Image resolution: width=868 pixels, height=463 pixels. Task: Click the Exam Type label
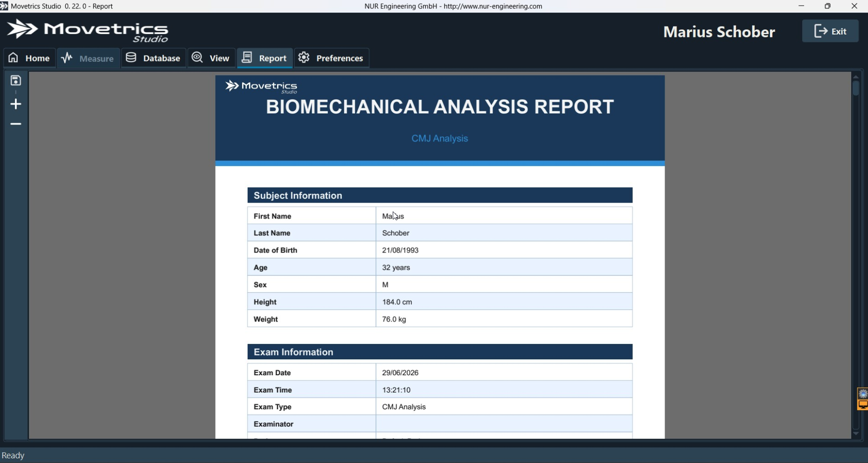273,407
